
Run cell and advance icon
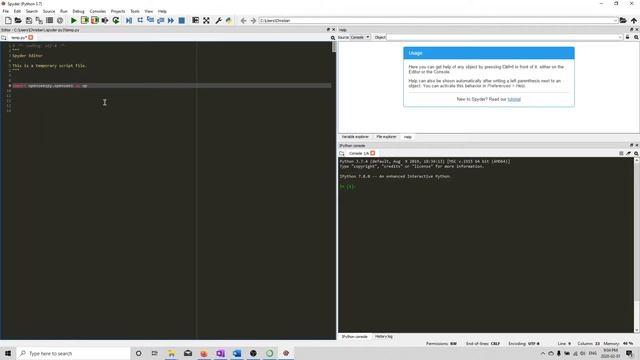point(95,20)
